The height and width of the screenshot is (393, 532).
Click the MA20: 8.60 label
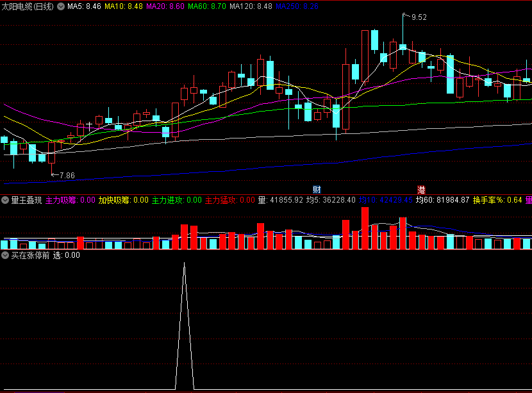(165, 6)
